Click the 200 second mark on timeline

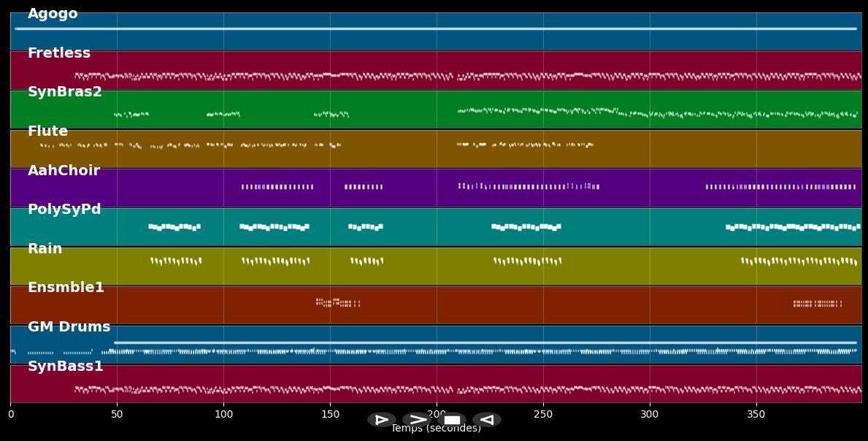437,413
